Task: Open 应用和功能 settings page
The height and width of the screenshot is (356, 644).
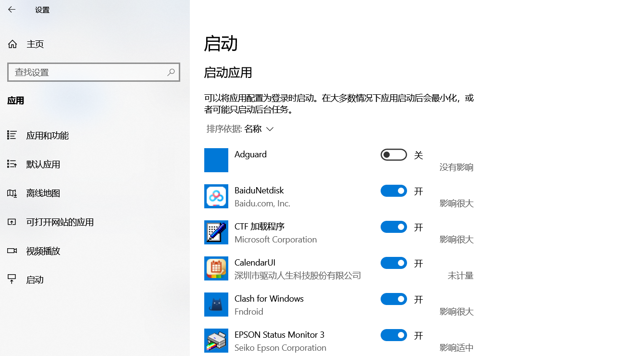Action: pos(95,135)
